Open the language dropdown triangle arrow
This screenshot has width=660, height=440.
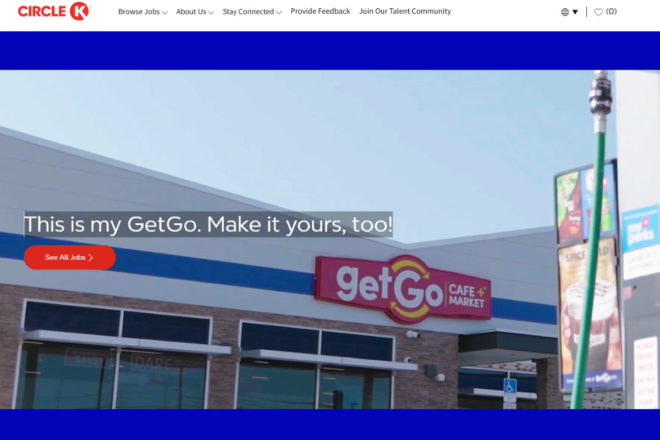575,12
